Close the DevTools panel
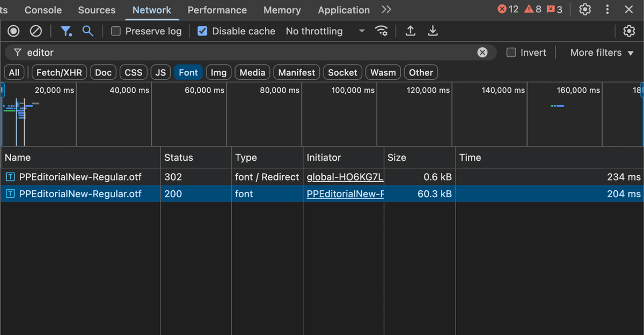The height and width of the screenshot is (335, 644). click(x=629, y=10)
